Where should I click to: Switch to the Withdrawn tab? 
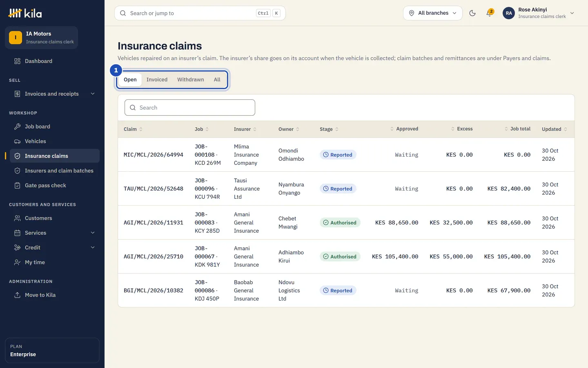pyautogui.click(x=191, y=80)
